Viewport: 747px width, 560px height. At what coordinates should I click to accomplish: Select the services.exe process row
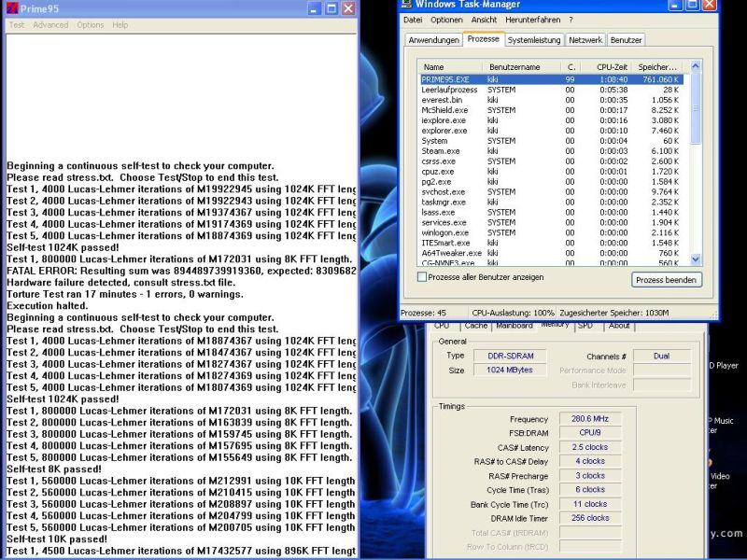(551, 223)
